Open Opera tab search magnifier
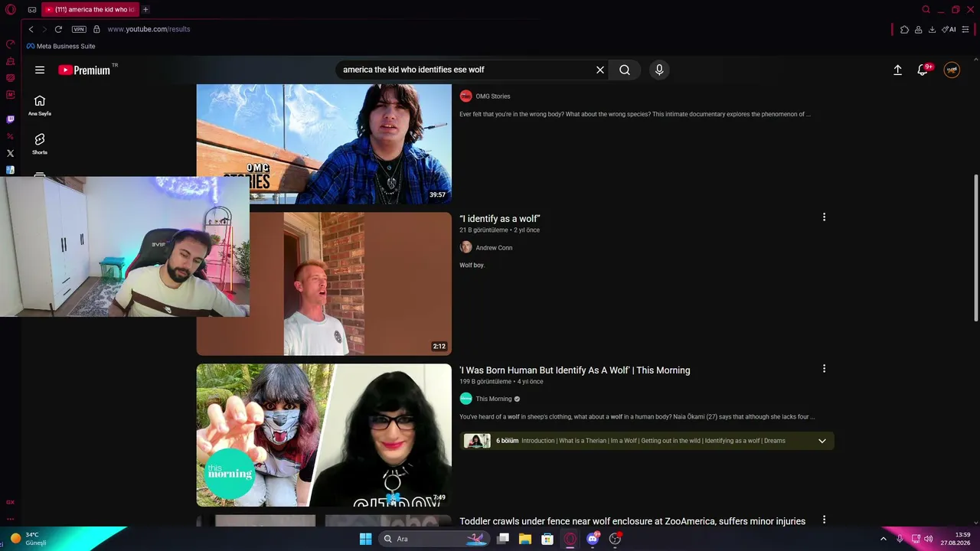 [926, 10]
